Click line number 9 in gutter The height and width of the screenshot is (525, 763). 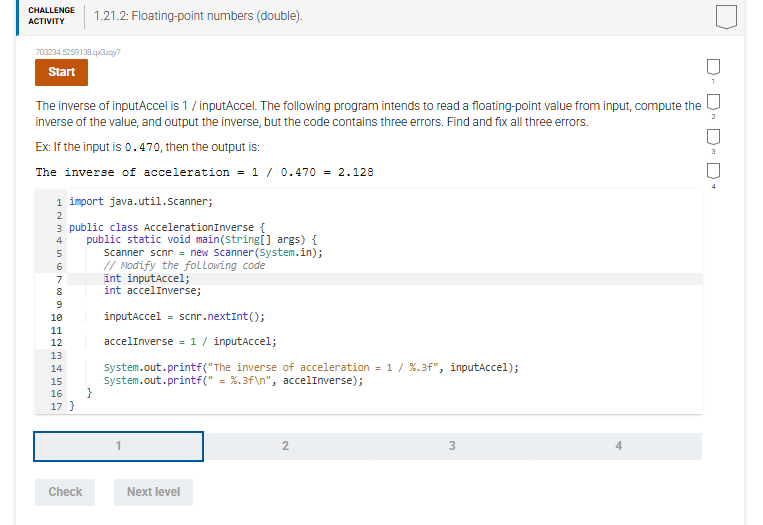[x=59, y=305]
